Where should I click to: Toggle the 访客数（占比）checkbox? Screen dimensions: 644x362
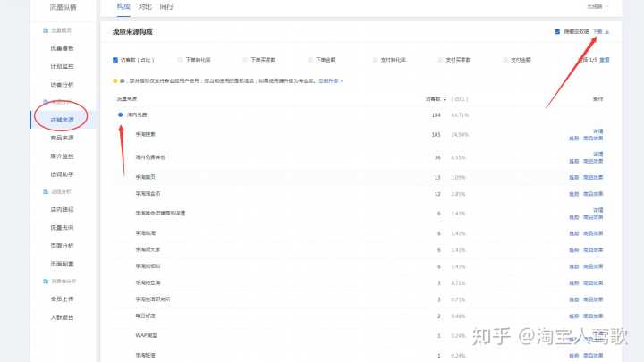[115, 60]
